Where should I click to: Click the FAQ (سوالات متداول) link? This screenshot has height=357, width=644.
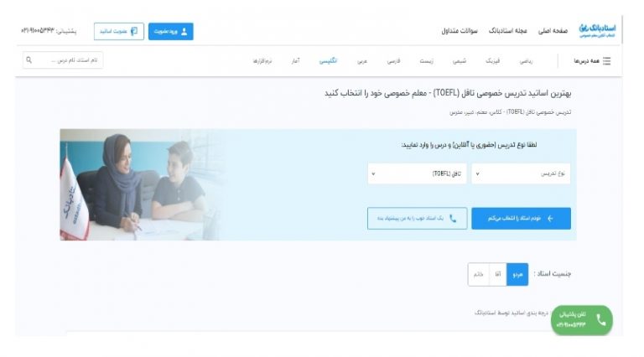click(x=460, y=31)
